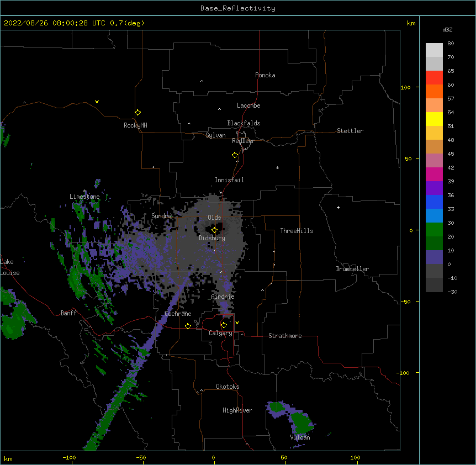This screenshot has width=476, height=465.
Task: Click the Didsbury label
Action: 212,238
